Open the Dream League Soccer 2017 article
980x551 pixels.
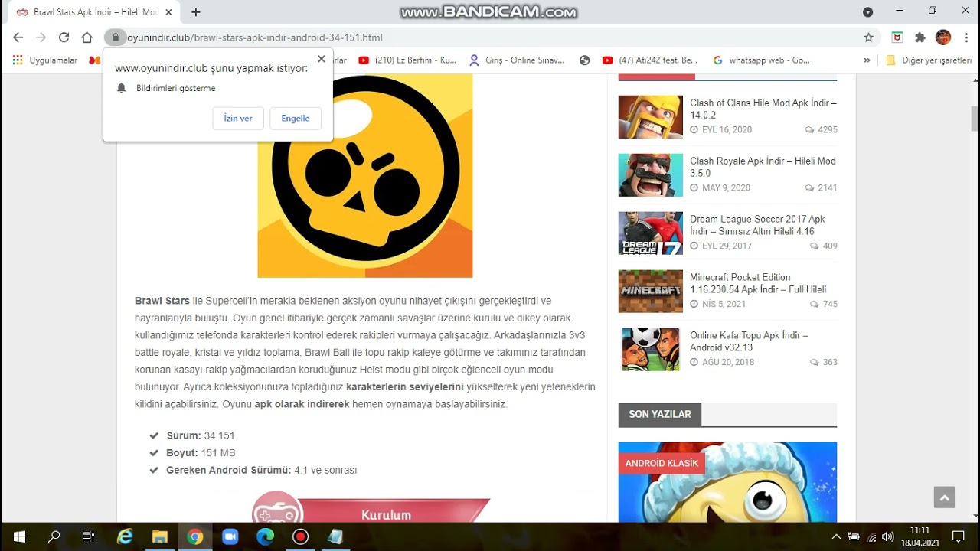point(757,225)
